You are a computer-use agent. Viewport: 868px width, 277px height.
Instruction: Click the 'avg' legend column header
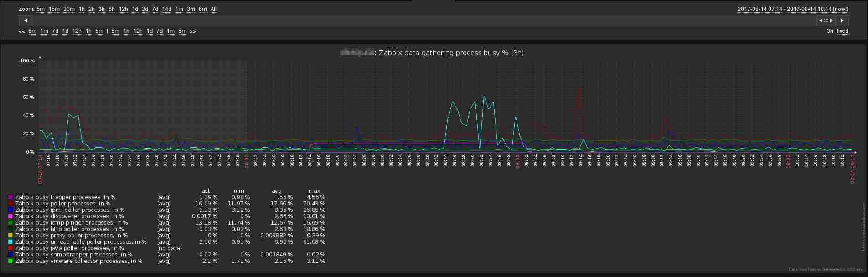point(277,191)
